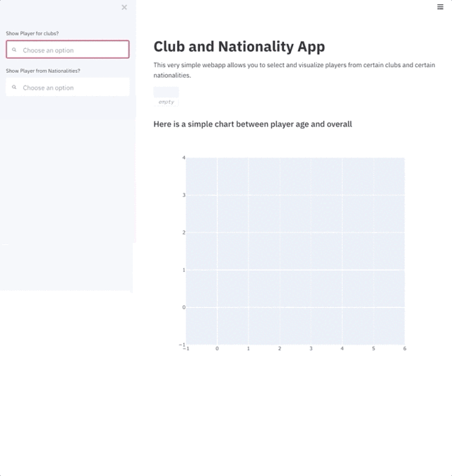Click the y-axis tick labeled 2

[184, 232]
